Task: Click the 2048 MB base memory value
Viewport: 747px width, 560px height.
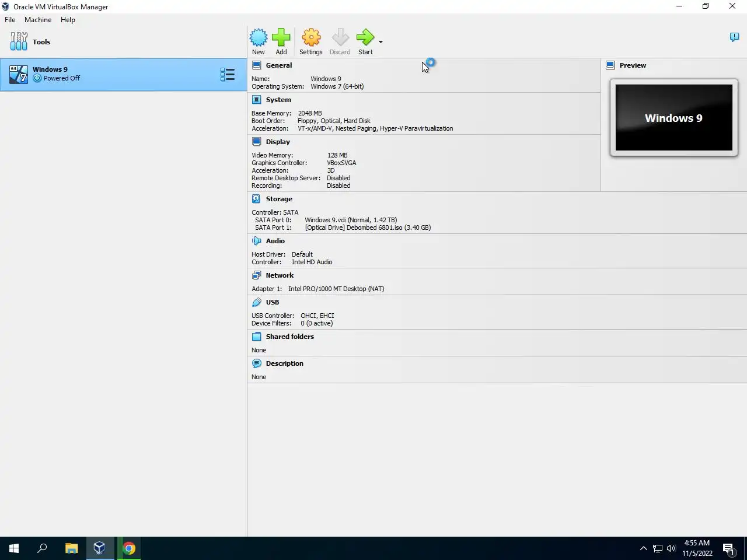Action: click(x=310, y=113)
